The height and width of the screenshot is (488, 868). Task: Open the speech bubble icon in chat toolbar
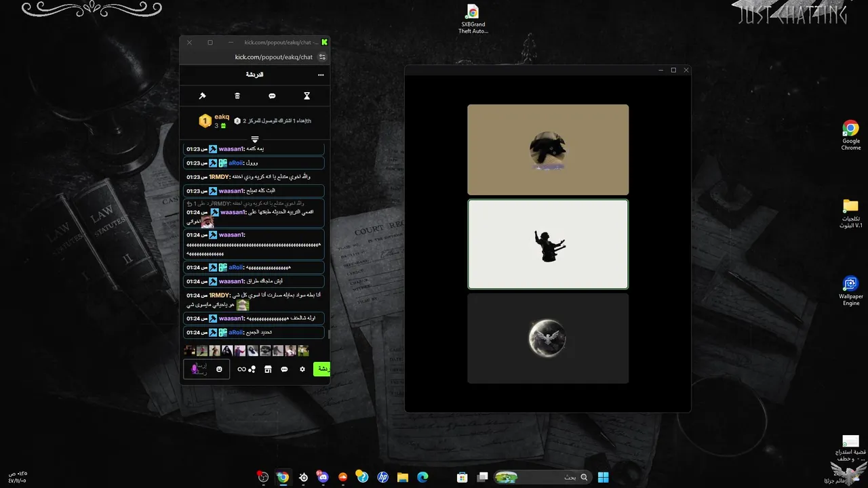272,96
